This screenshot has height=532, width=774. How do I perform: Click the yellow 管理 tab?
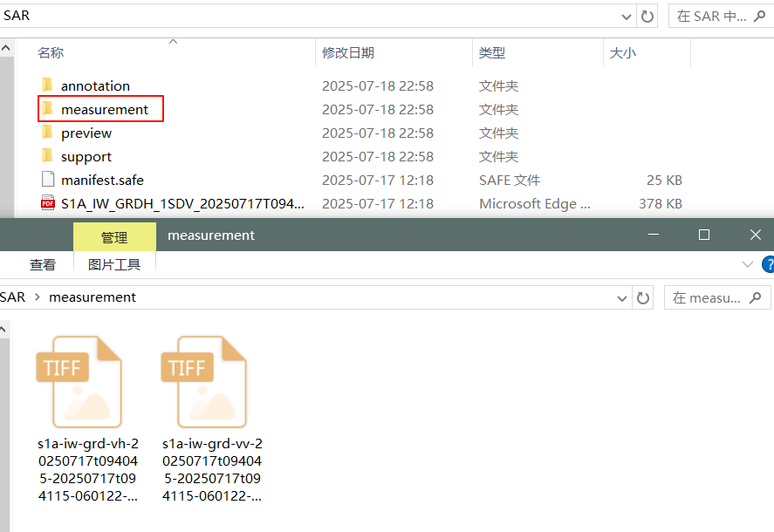pos(114,235)
